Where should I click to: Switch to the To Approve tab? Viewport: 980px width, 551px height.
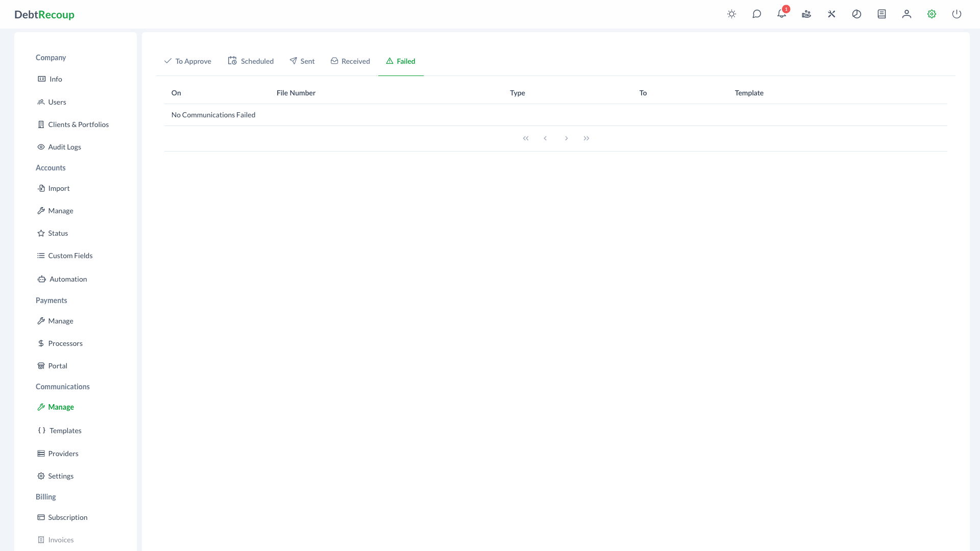(x=188, y=61)
